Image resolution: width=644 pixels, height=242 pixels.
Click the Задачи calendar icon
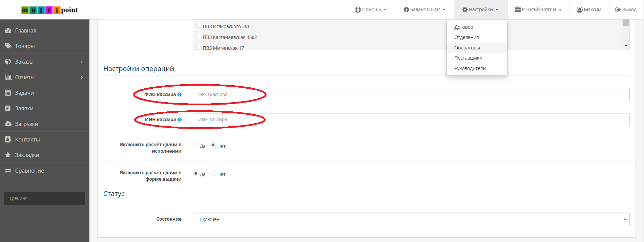(8, 93)
